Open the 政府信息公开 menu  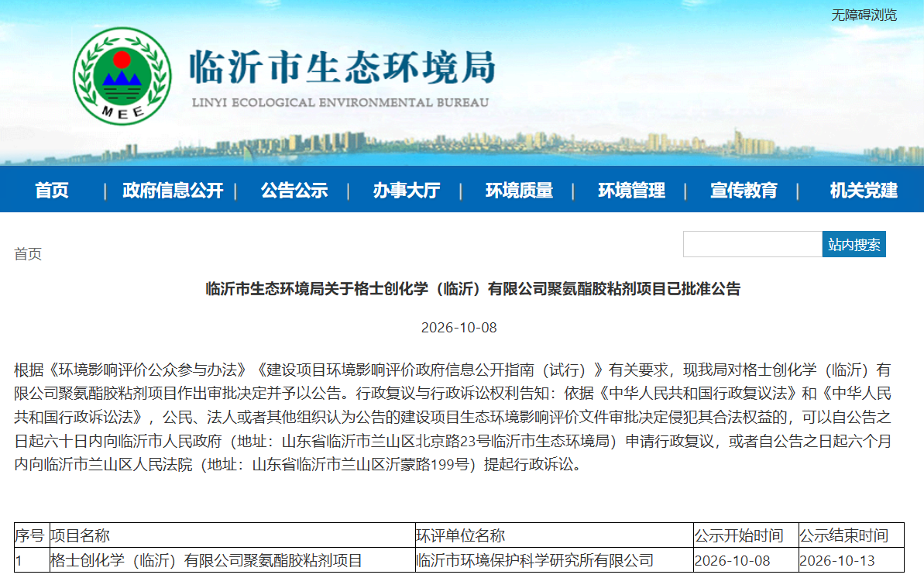[x=173, y=191]
